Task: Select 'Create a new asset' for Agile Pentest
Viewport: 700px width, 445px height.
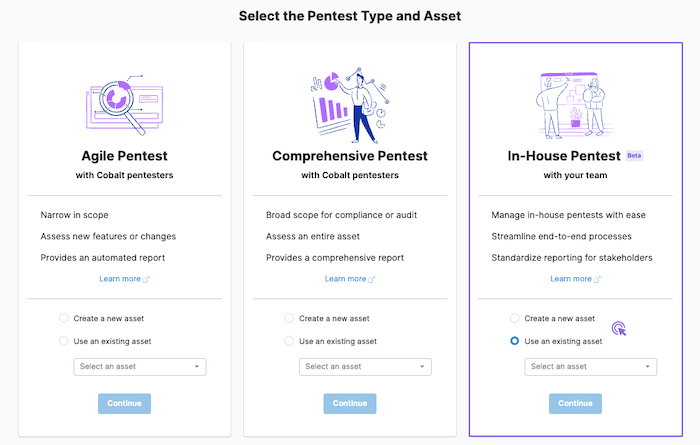Action: [64, 318]
